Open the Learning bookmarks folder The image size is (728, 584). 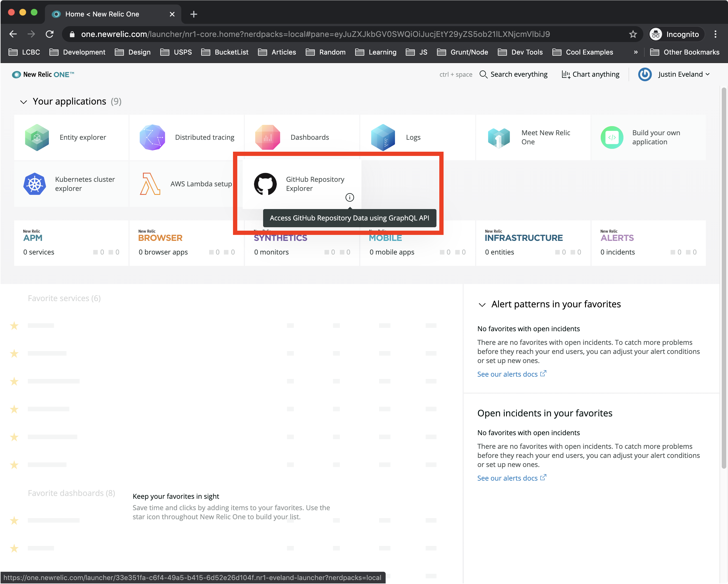point(376,52)
